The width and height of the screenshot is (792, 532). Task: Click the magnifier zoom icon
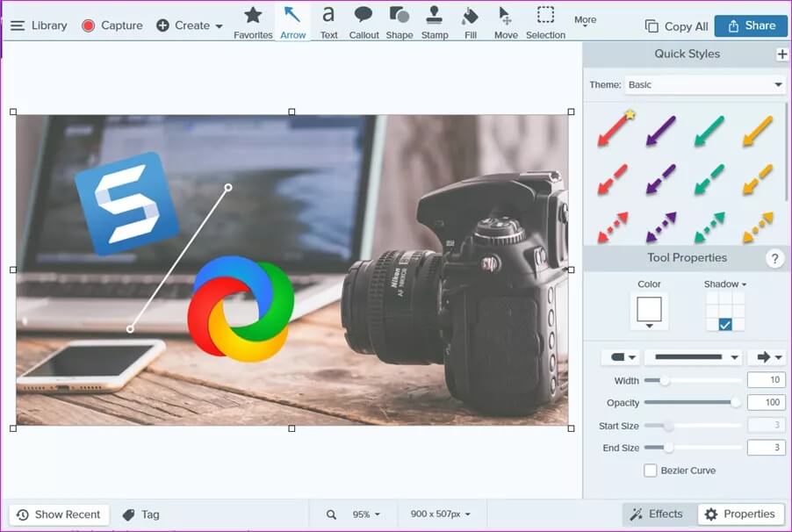(331, 514)
